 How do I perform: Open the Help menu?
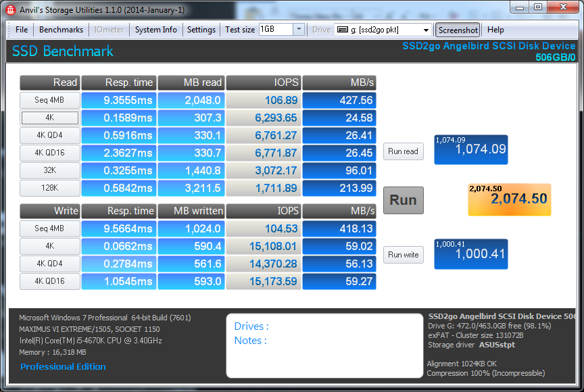click(x=495, y=30)
